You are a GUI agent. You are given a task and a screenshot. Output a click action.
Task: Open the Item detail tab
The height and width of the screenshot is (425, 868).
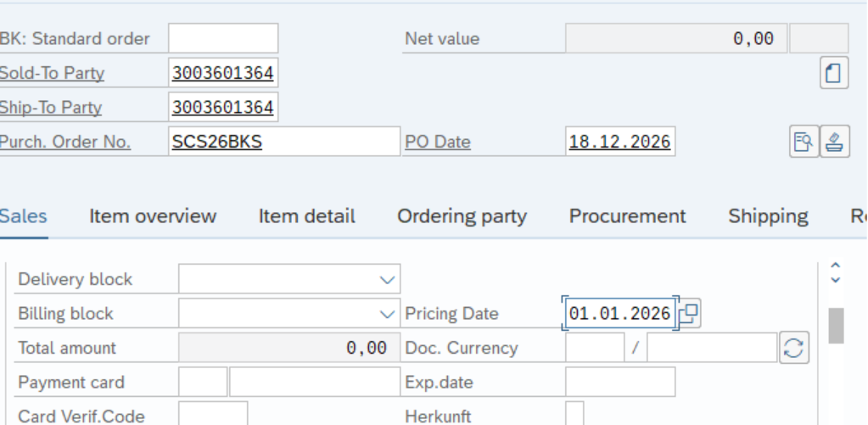[x=306, y=215]
